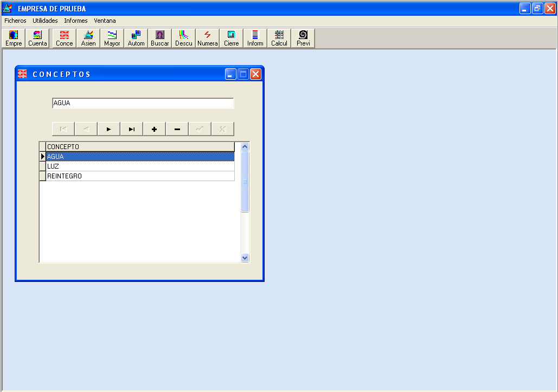558x392 pixels.
Task: Jump to the last record
Action: [132, 129]
